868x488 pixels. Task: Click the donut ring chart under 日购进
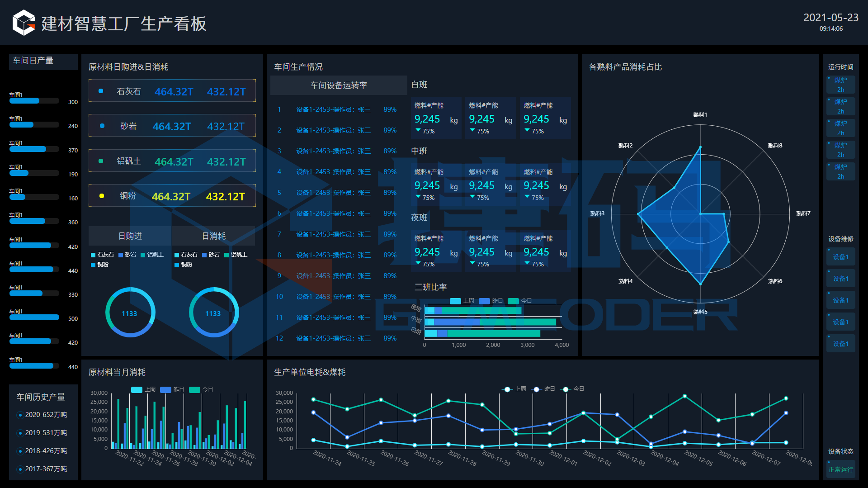coord(130,313)
